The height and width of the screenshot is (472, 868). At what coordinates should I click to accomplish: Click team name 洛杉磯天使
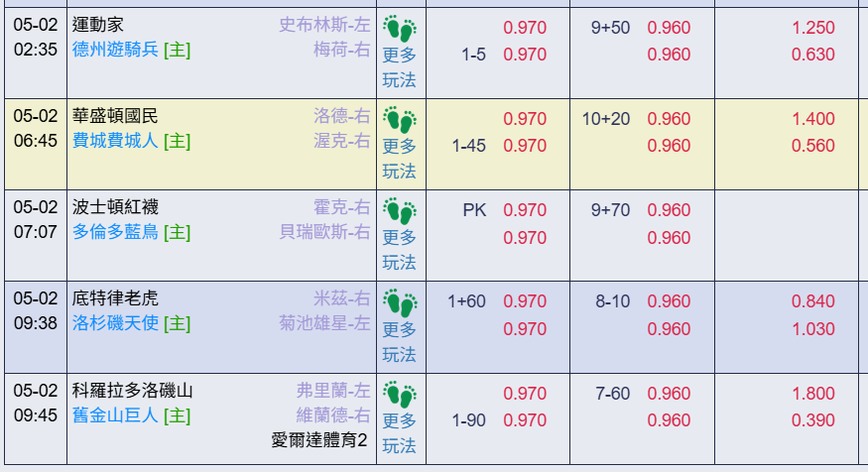(x=115, y=324)
